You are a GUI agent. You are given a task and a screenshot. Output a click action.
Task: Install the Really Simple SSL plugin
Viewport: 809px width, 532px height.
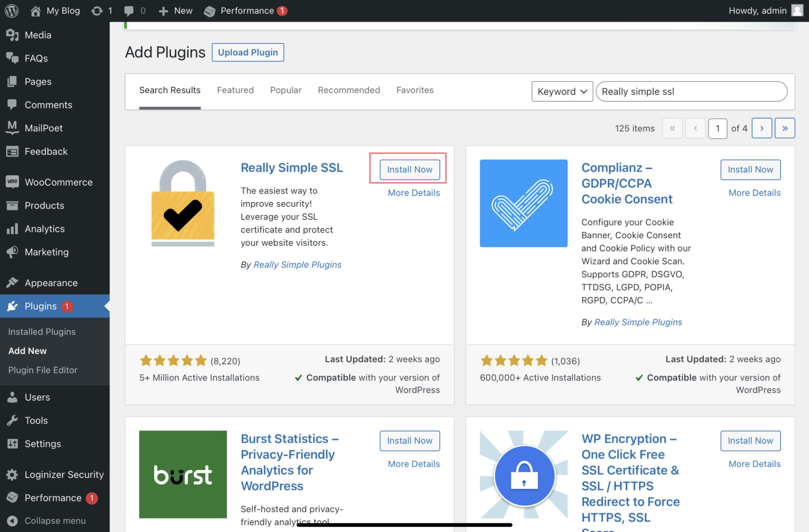[x=410, y=169]
